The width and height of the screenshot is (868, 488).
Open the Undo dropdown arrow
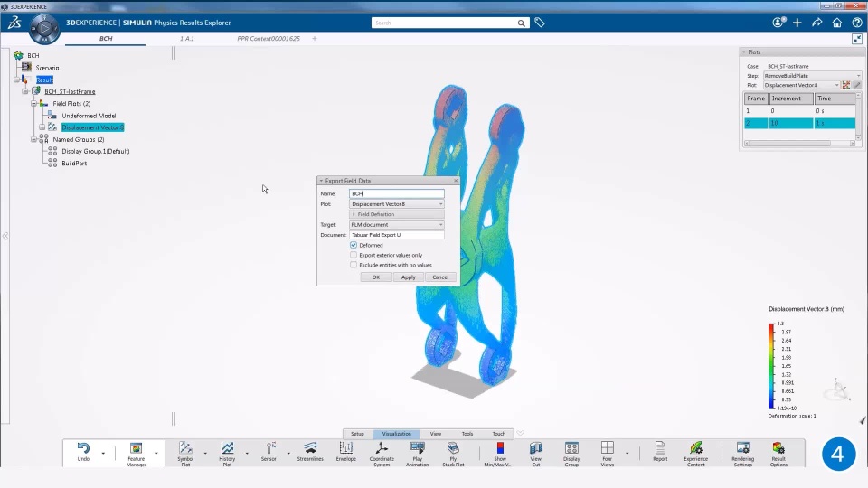(103, 453)
